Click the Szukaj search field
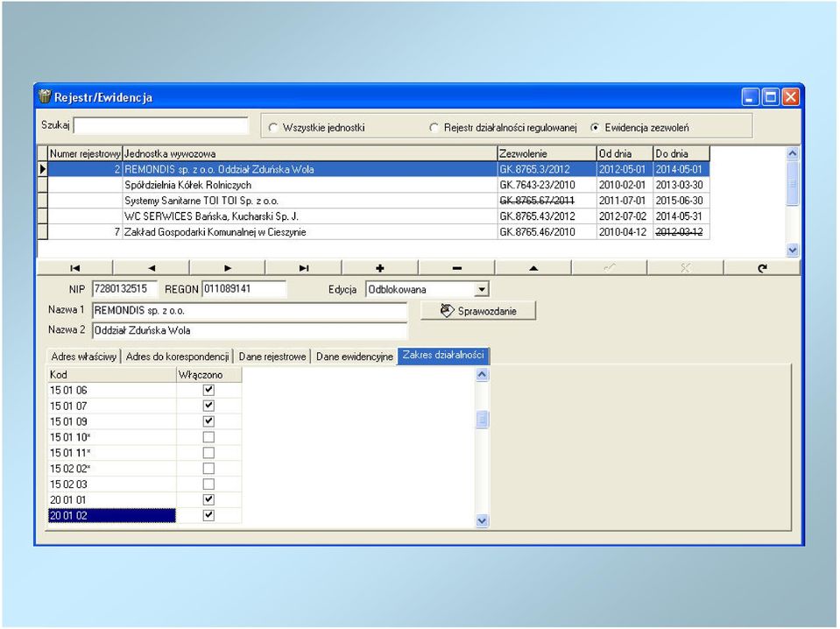The height and width of the screenshot is (629, 840). [x=161, y=125]
